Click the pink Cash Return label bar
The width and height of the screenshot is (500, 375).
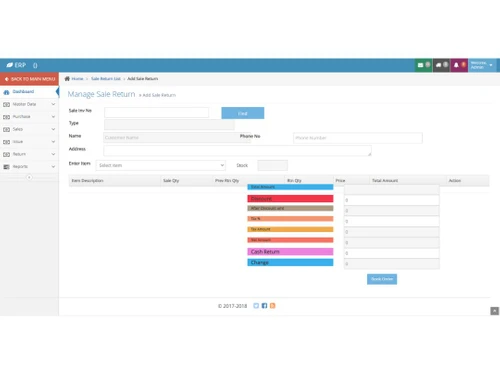[x=290, y=252]
